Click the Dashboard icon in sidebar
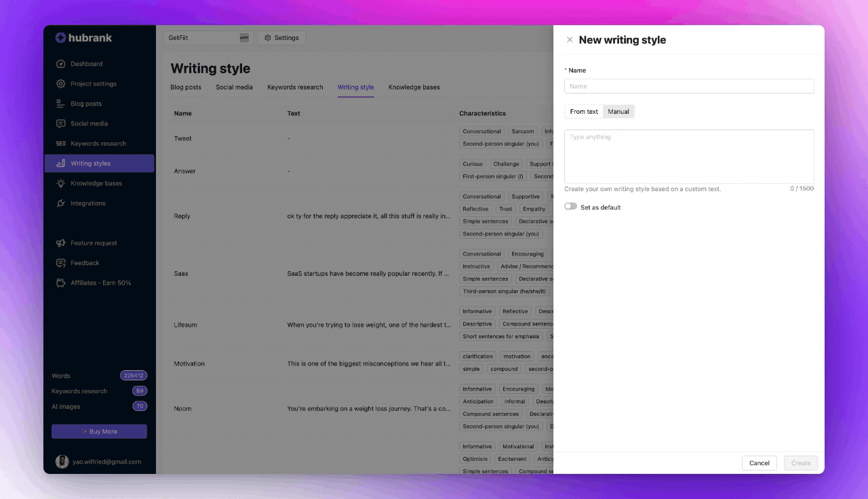 [x=61, y=64]
